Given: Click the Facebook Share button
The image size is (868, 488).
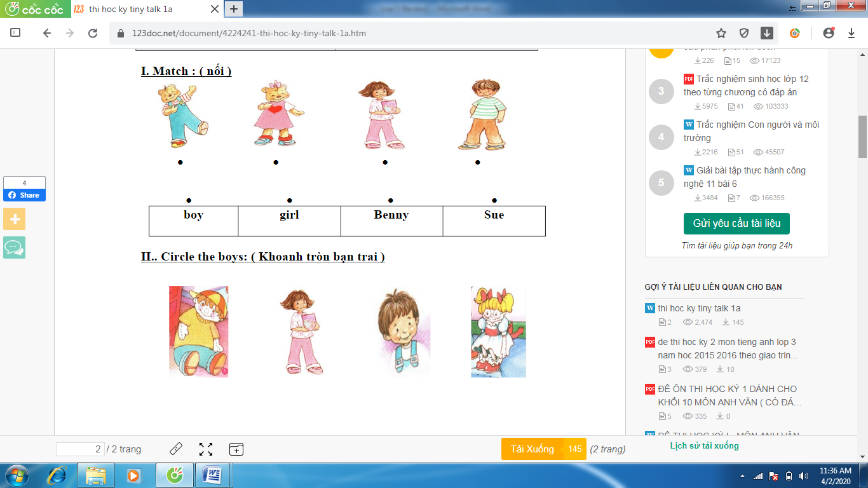Looking at the screenshot, I should 24,195.
